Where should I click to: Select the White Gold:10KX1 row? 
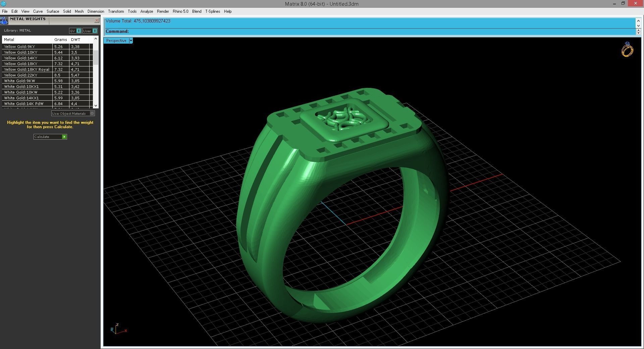pyautogui.click(x=47, y=87)
